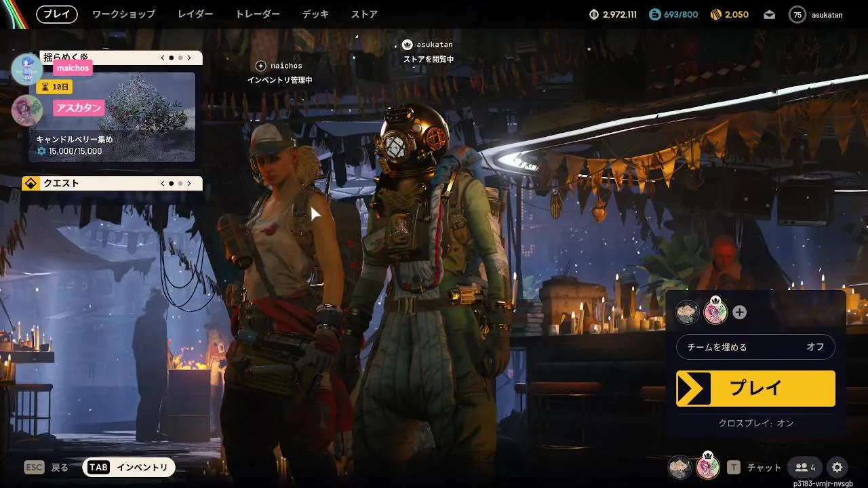Select first page dot of クエスト panel
Screen dimensions: 868x488
[x=172, y=183]
